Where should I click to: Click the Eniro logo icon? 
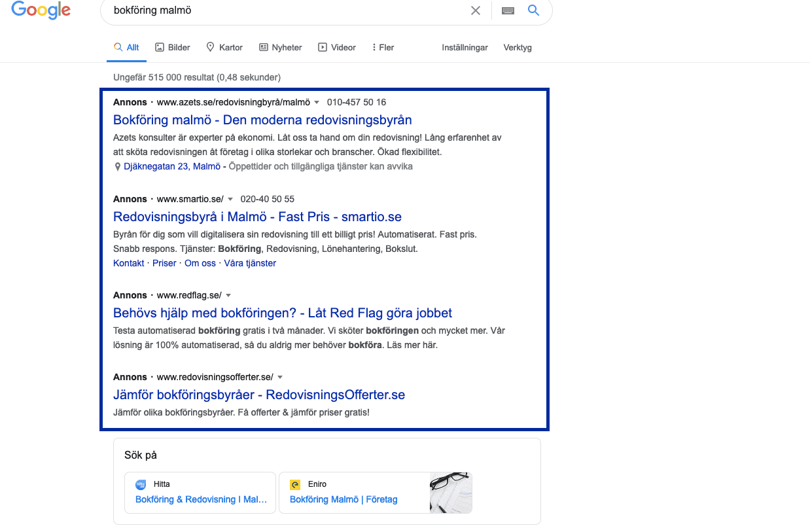tap(295, 484)
